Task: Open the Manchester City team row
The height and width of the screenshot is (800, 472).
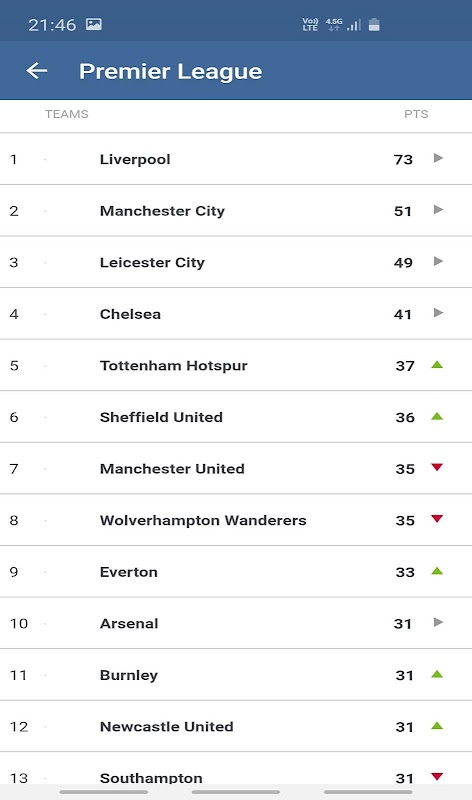Action: pos(236,211)
